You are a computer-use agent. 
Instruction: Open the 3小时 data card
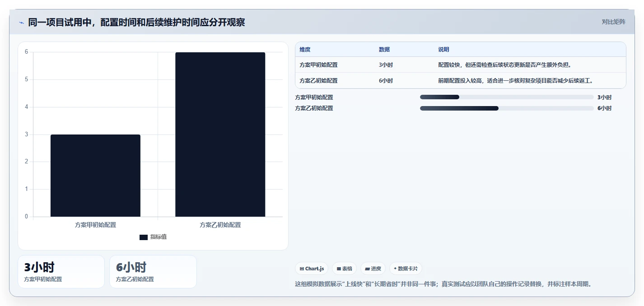point(61,272)
